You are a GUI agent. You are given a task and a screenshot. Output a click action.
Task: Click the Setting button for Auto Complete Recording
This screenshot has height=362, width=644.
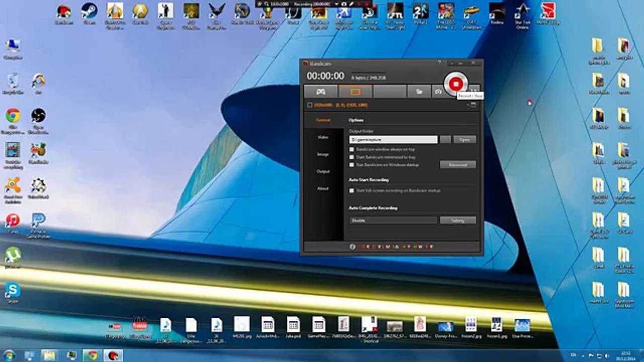[x=458, y=220]
